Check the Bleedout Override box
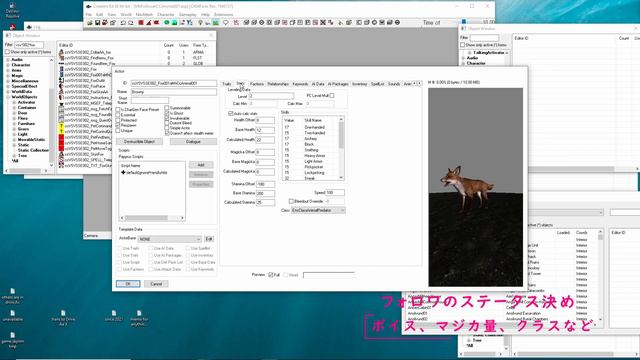Viewport: 640px width, 360px height. click(x=291, y=201)
